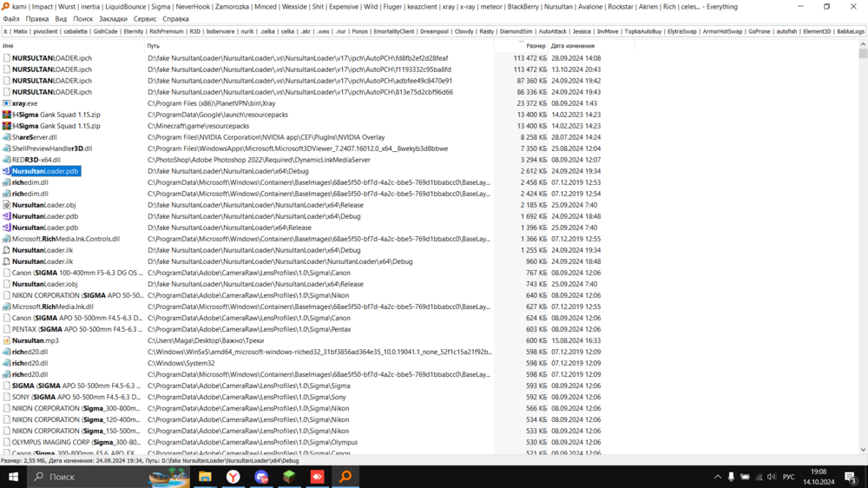The width and height of the screenshot is (868, 488).
Task: Select NursultanLoader.pdb sized 1 396 КБ
Action: click(45, 228)
